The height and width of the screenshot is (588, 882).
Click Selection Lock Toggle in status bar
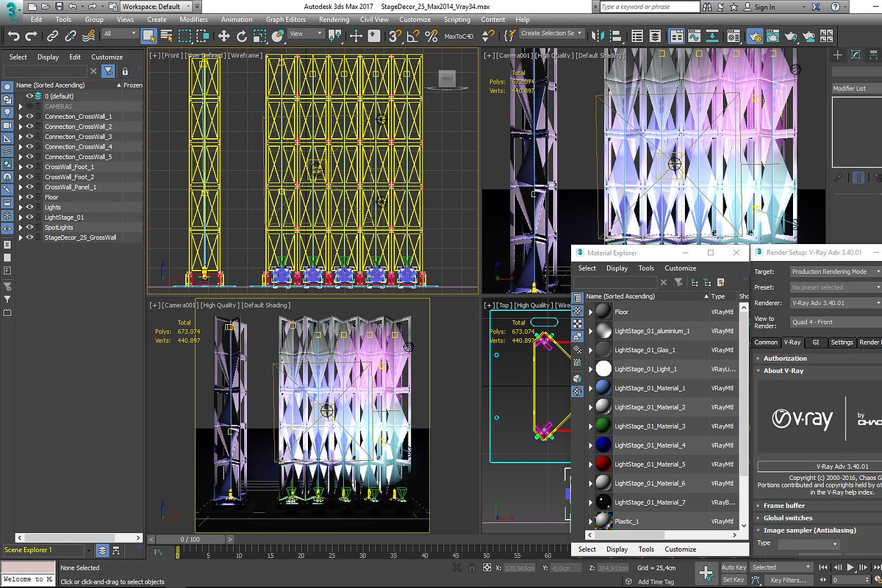click(x=473, y=567)
